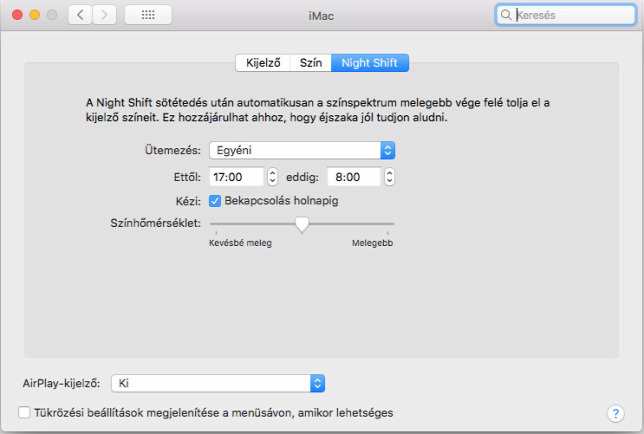Viewport: 644px width, 434px height.
Task: Adjust the eddig time stepper arrows
Action: (x=390, y=177)
